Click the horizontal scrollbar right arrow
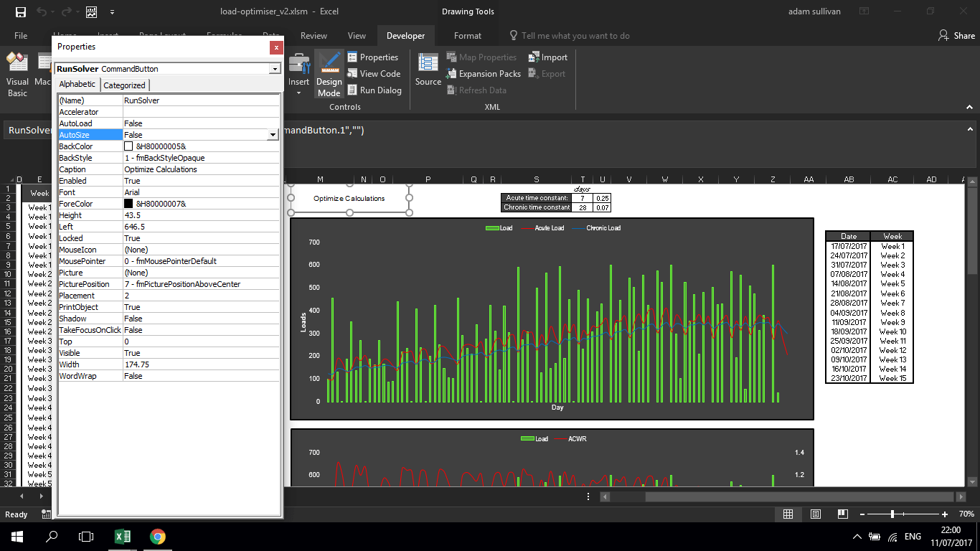The width and height of the screenshot is (980, 551). click(961, 496)
